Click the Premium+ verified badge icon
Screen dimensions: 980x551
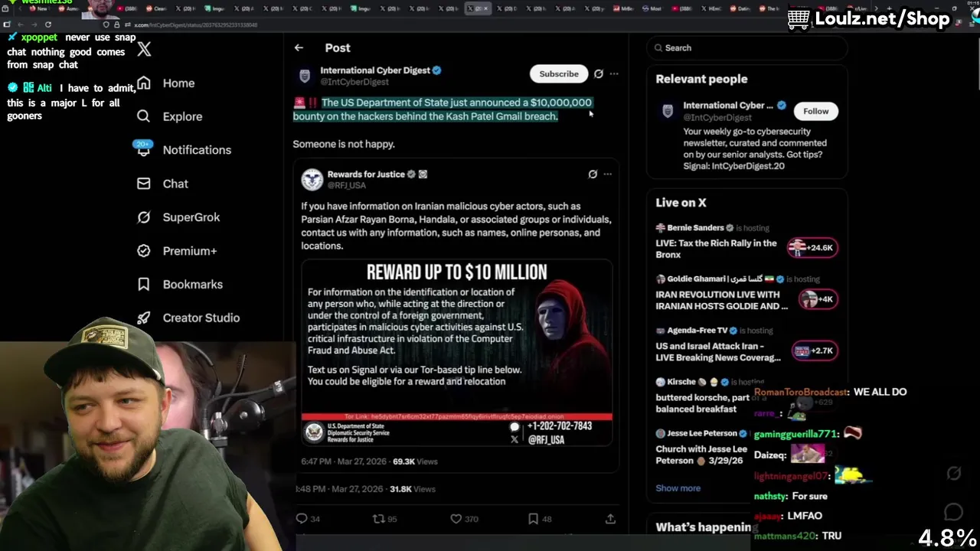click(x=143, y=251)
